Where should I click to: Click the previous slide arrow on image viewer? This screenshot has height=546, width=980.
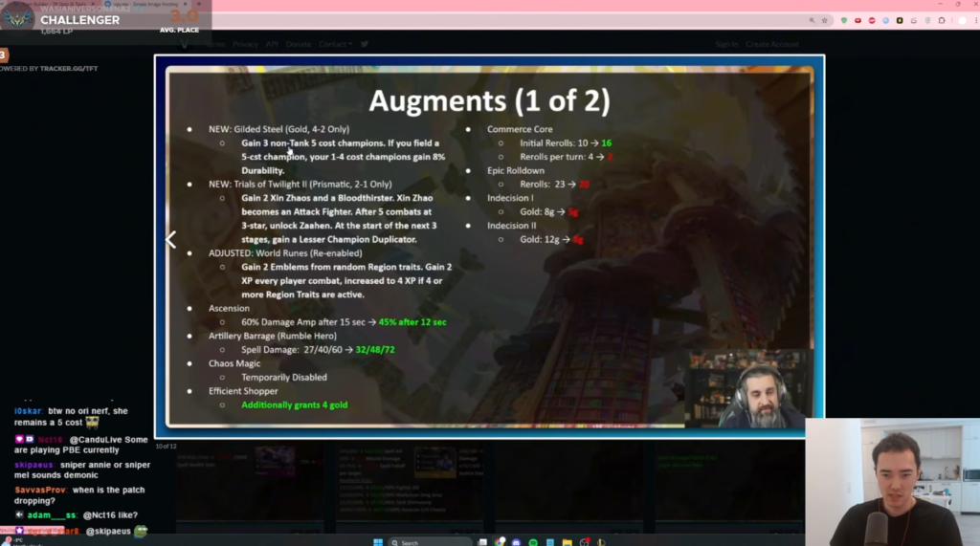pos(171,240)
